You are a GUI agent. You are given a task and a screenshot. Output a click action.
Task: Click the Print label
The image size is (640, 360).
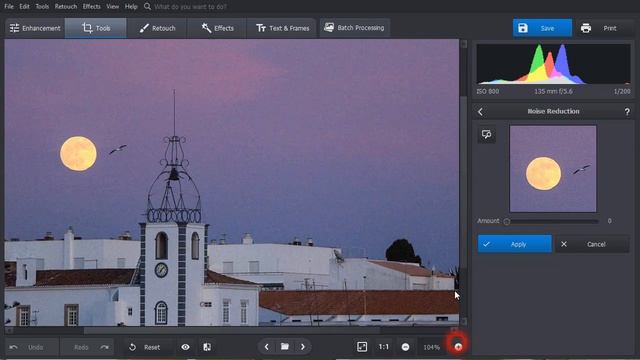(x=610, y=28)
